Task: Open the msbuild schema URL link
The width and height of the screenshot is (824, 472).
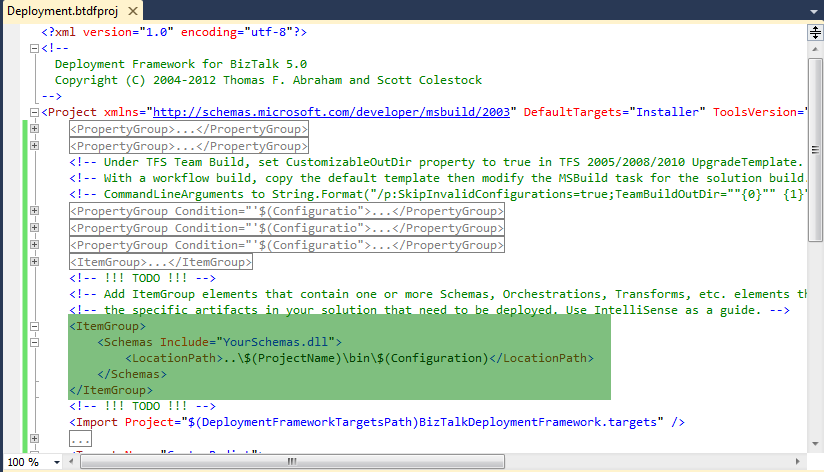Action: 331,112
